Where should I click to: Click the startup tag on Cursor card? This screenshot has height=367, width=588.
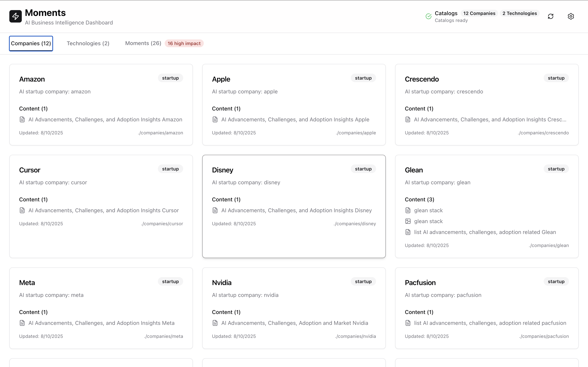pos(170,169)
